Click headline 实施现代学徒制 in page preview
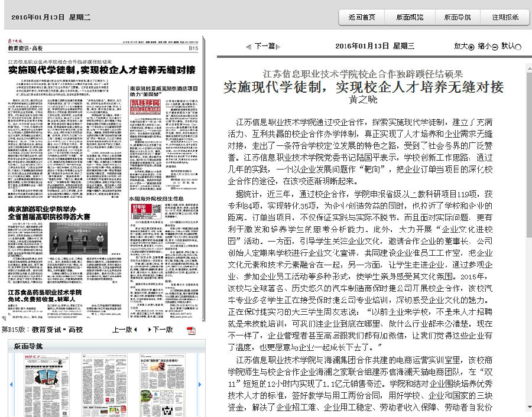This screenshot has width=532, height=417. point(102,70)
